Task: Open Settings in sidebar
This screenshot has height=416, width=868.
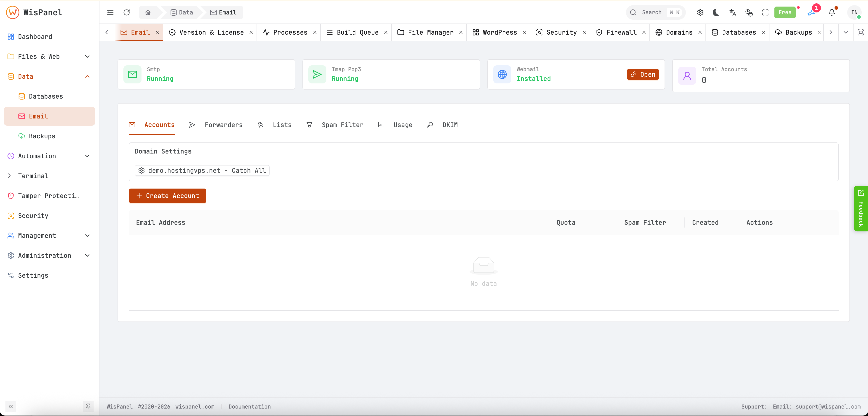Action: pos(50,275)
